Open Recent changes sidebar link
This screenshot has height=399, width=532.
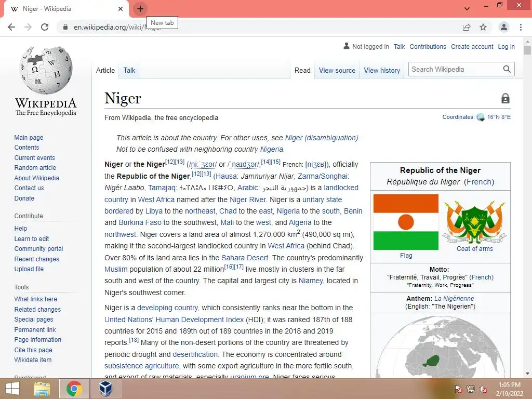37,259
